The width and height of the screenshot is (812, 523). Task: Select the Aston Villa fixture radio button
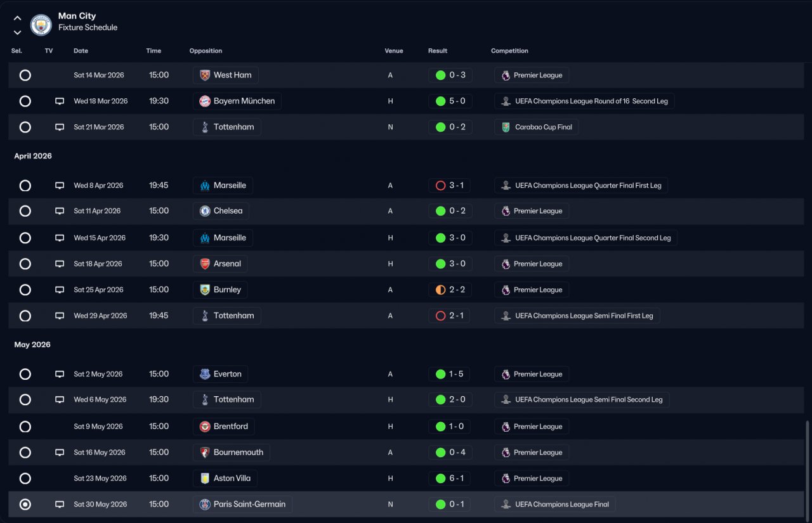click(x=25, y=479)
